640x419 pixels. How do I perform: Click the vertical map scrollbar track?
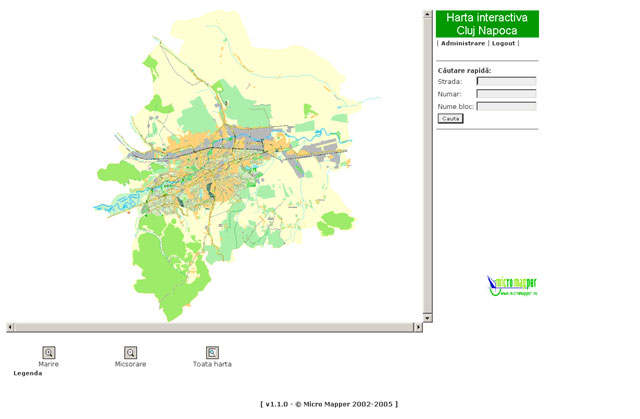428,160
